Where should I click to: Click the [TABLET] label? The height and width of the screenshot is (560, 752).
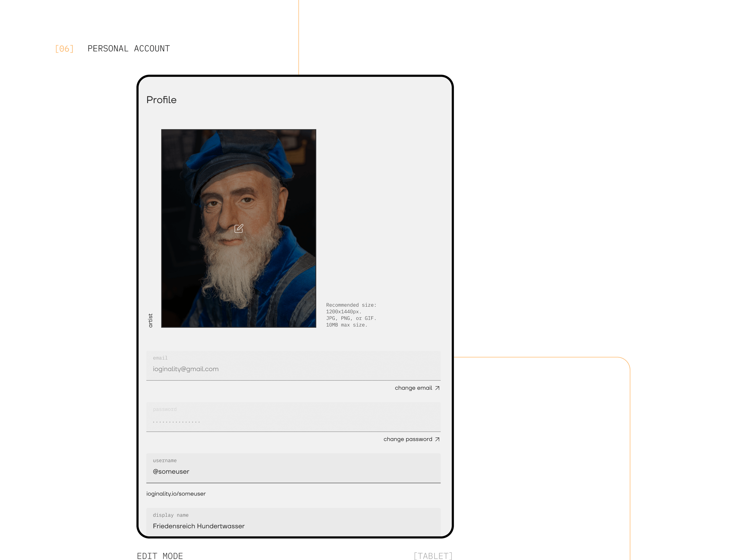point(433,556)
